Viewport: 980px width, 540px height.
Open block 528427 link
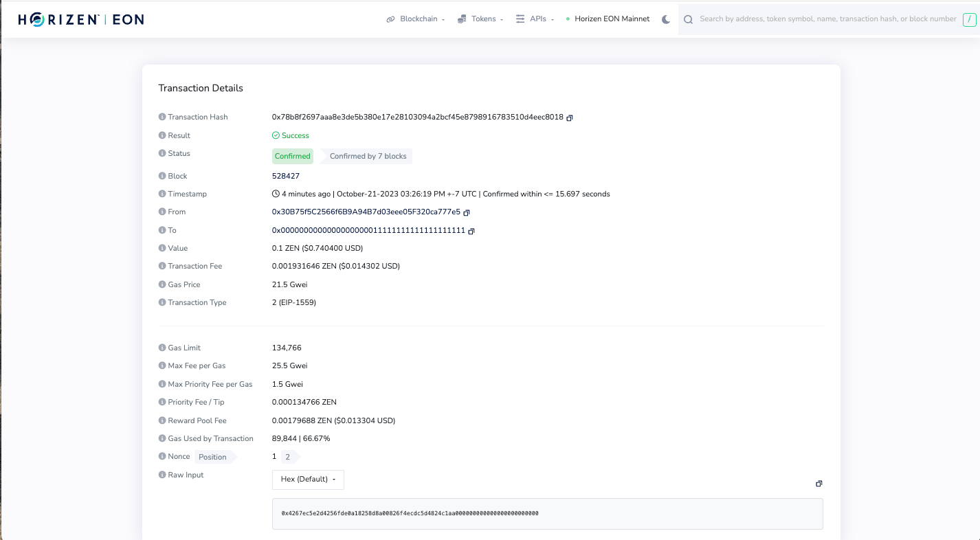(x=286, y=176)
